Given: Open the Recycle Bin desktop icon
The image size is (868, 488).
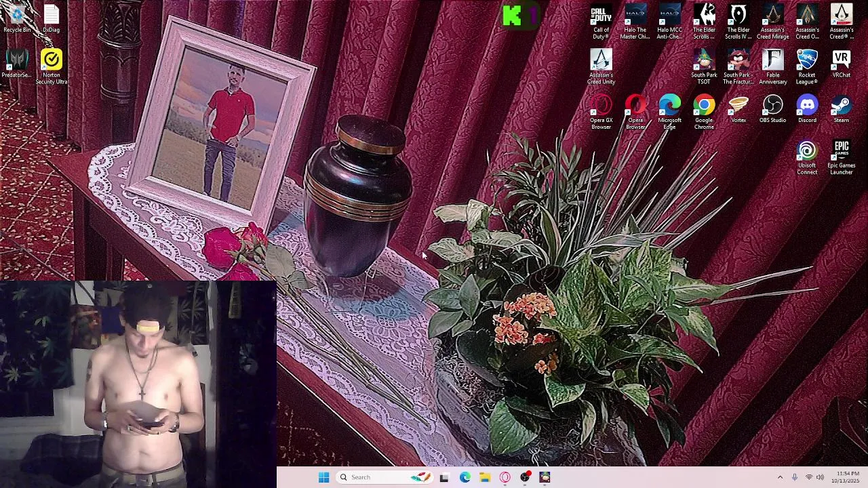Looking at the screenshot, I should pos(17,19).
